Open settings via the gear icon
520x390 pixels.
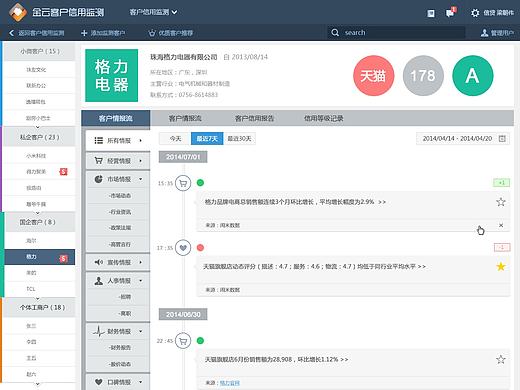tap(475, 13)
